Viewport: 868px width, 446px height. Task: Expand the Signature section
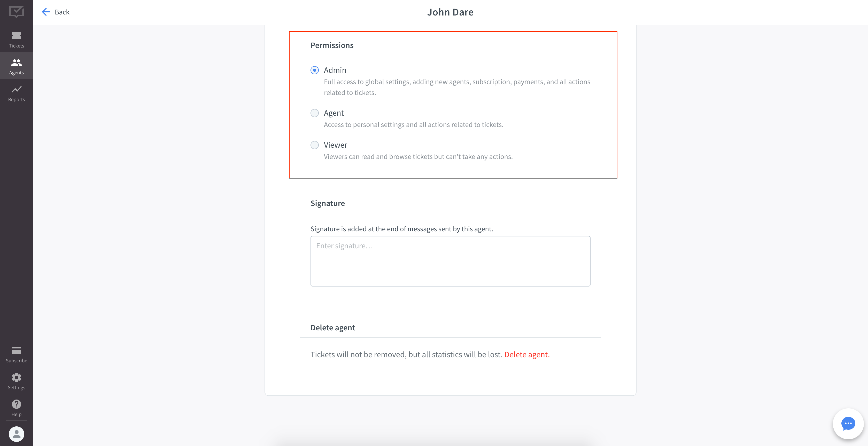(327, 203)
